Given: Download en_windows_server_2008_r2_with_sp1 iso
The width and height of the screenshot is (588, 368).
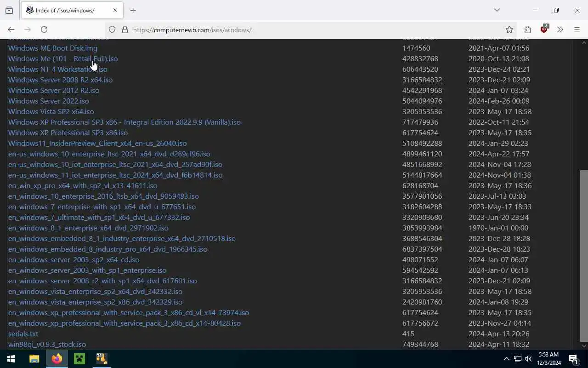Looking at the screenshot, I should [102, 281].
